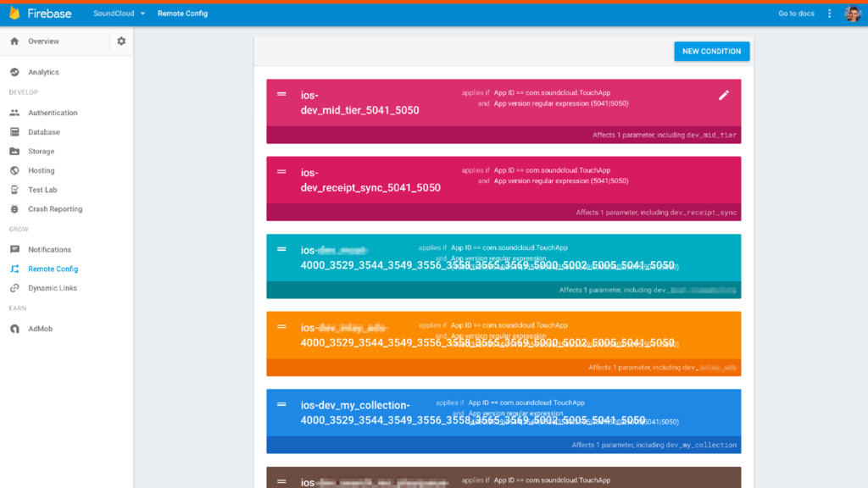Click the Hosting globe icon
Screen dimensions: 868x488
coord(14,170)
